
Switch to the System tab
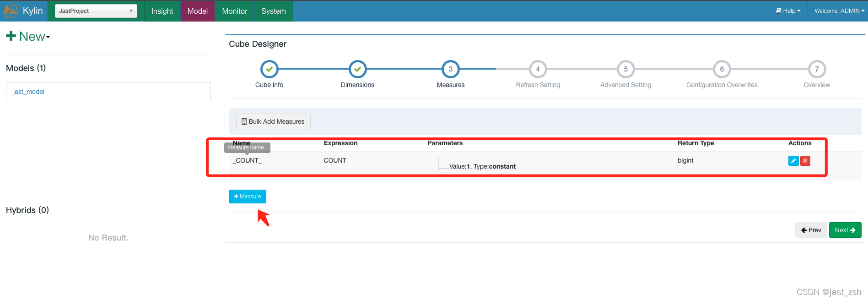coord(274,11)
